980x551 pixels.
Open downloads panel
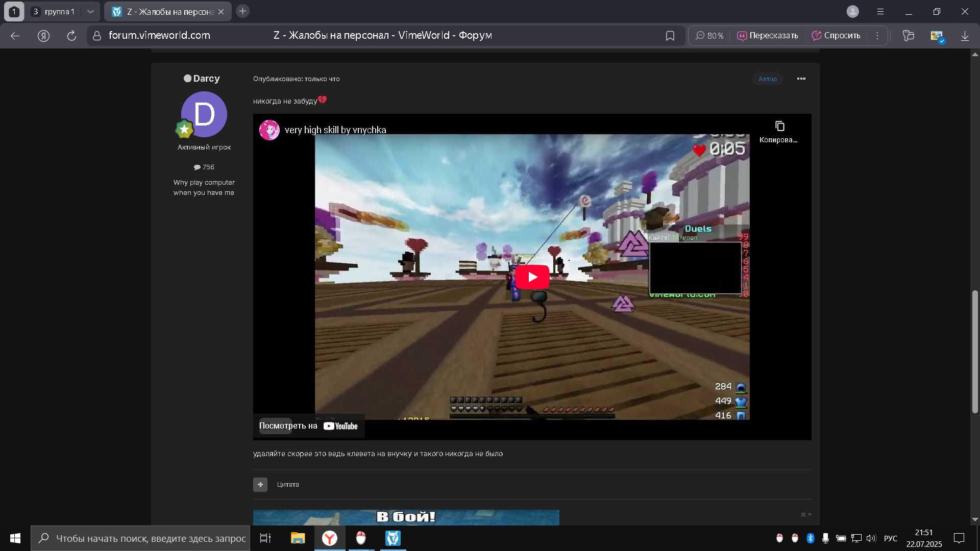965,36
